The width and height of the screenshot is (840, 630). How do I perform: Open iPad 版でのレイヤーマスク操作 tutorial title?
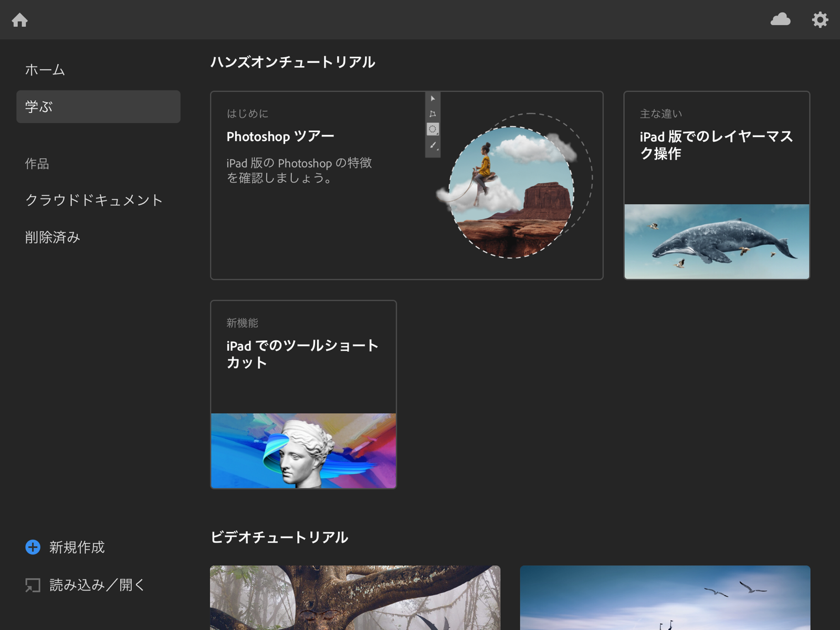[x=716, y=145]
